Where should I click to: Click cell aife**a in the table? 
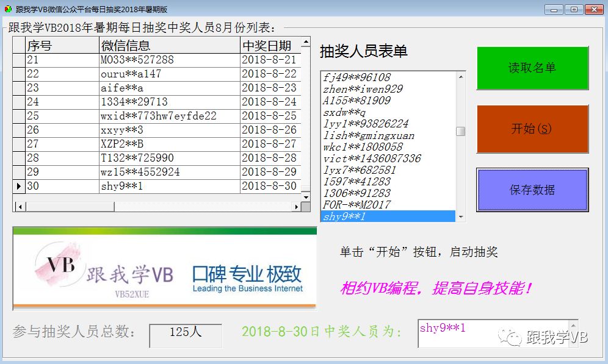170,88
